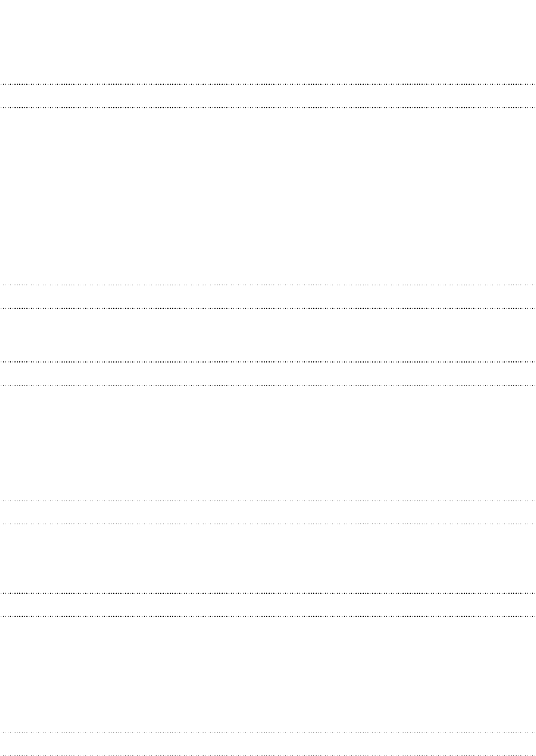536x756 pixels.
Task: Click the upper line of the fourth dotted pair
Action: [268, 501]
